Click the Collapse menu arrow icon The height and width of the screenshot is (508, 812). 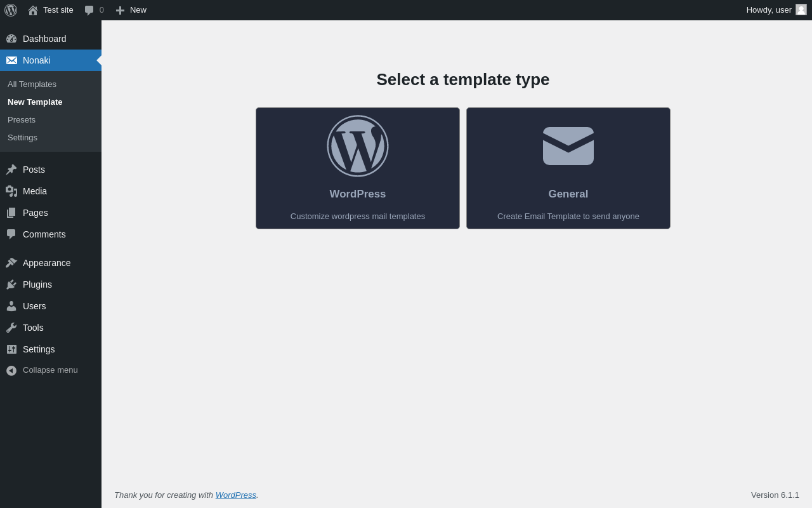(x=11, y=370)
